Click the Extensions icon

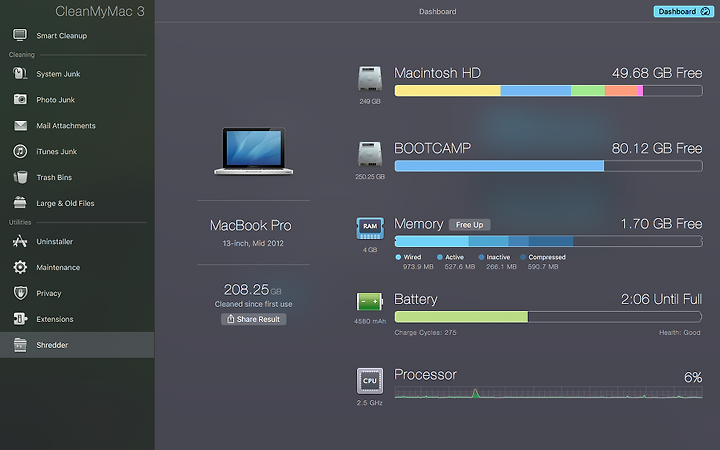(20, 319)
